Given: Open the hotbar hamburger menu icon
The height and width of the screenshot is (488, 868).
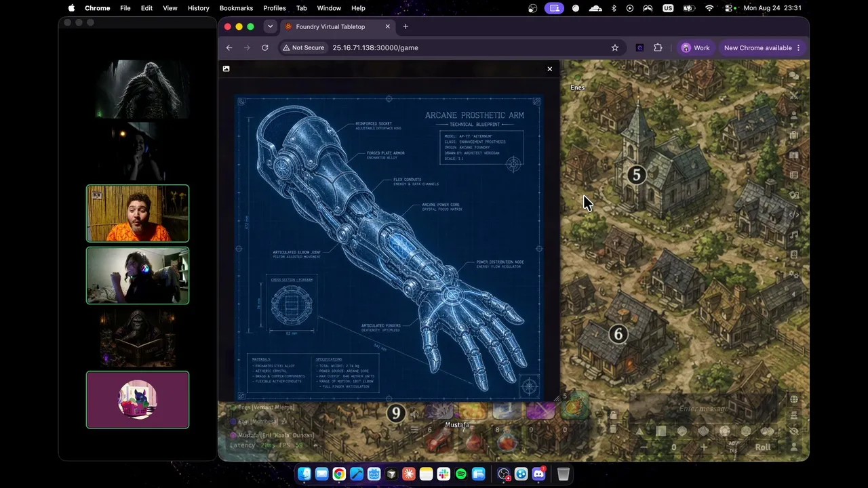Looking at the screenshot, I should pyautogui.click(x=414, y=429).
